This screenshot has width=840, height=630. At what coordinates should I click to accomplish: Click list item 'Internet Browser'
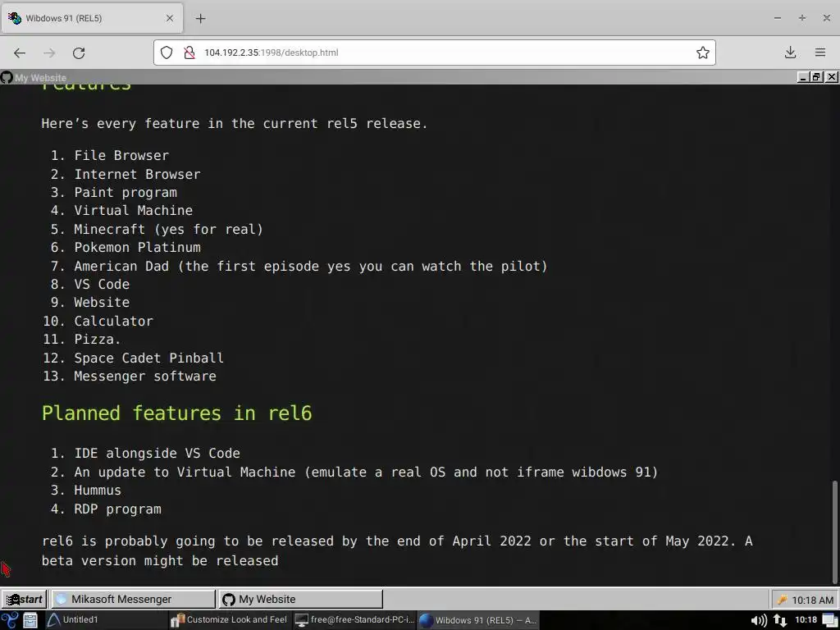click(137, 174)
